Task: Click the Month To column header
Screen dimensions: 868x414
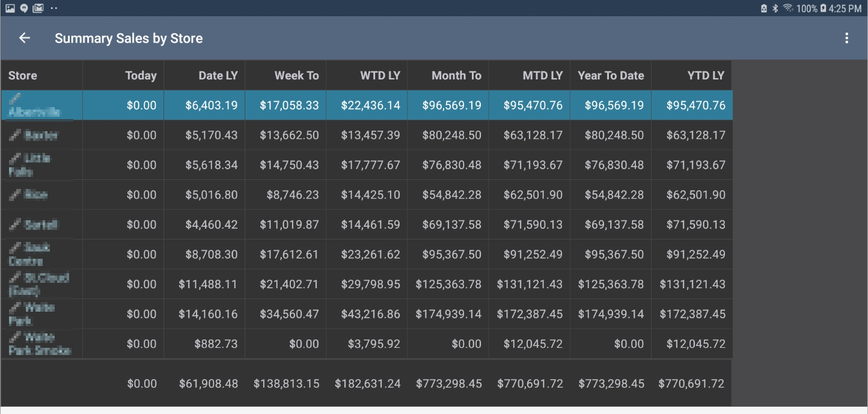Action: point(456,76)
